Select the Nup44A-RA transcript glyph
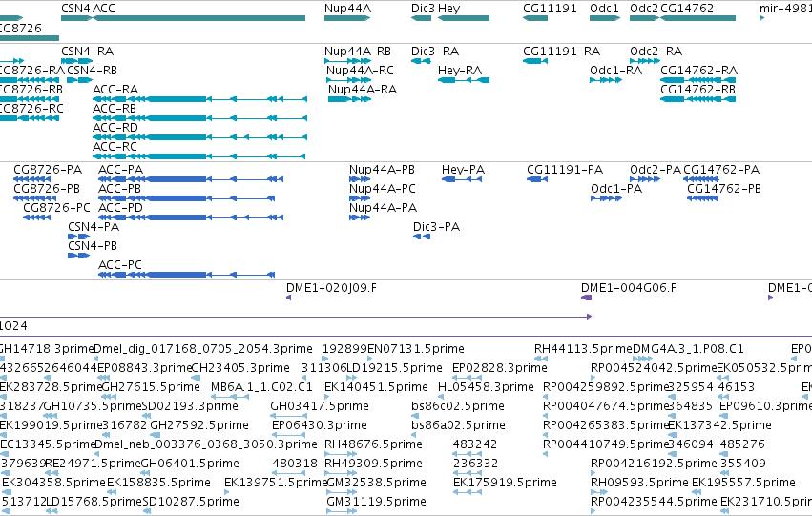This screenshot has height=516, width=812. tap(349, 99)
